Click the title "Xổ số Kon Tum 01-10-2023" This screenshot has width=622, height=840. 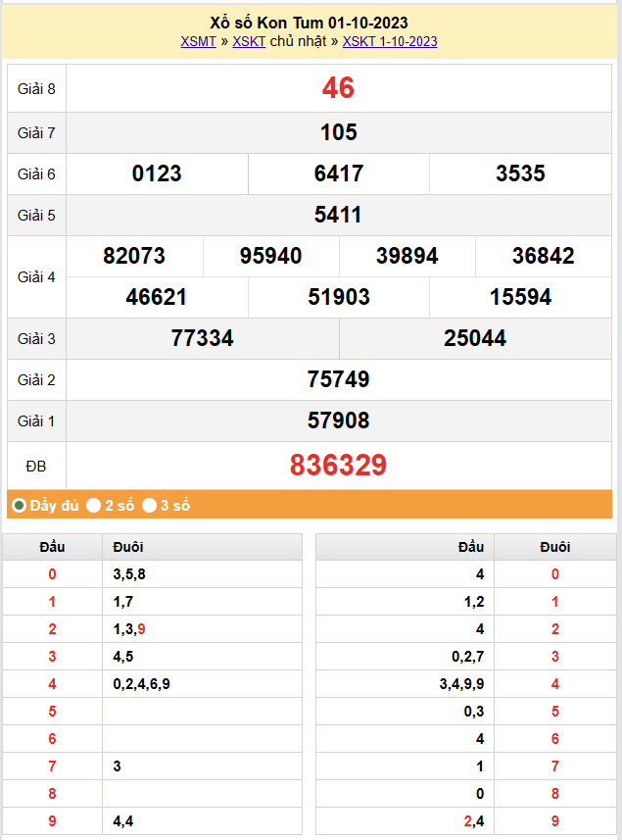pos(310,23)
